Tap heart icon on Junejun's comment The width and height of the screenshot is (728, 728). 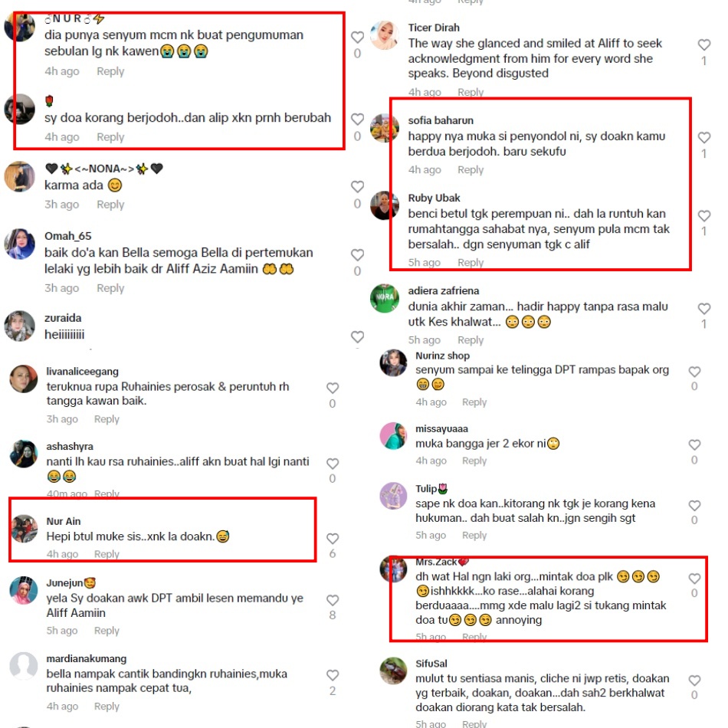point(333,600)
